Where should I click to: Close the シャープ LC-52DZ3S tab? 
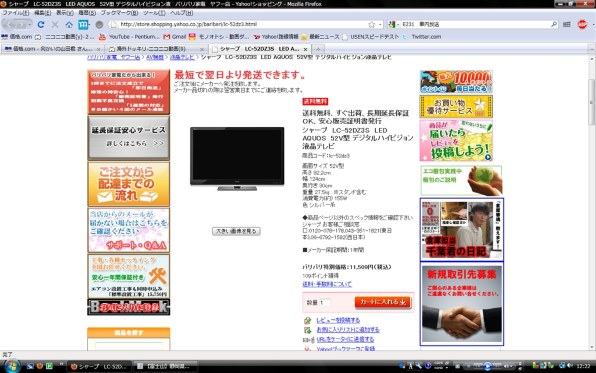tap(305, 49)
